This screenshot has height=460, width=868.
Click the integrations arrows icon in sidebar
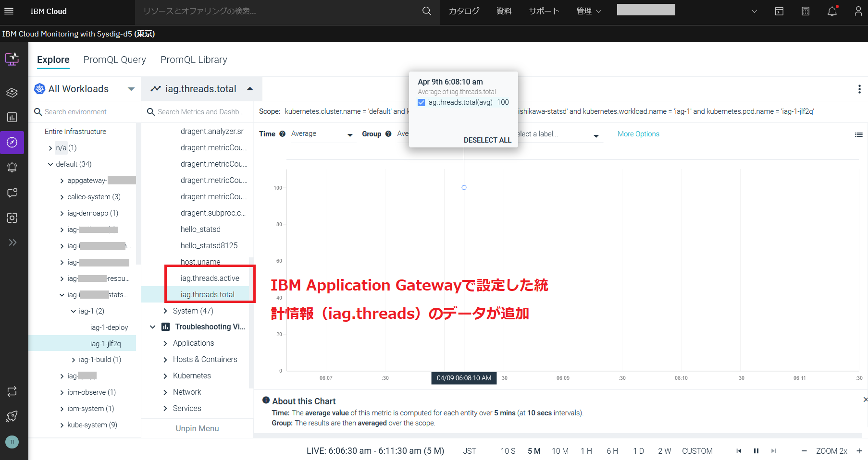(12, 391)
